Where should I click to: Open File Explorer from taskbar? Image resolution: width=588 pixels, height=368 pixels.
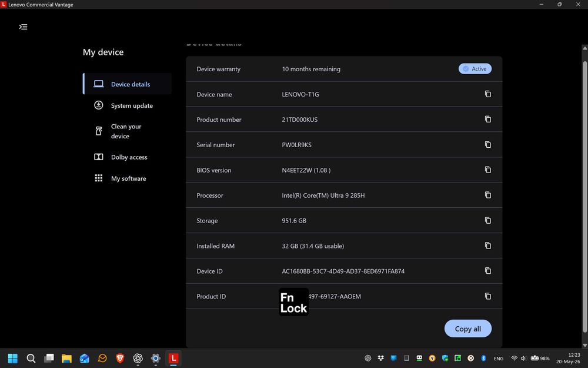pos(66,358)
